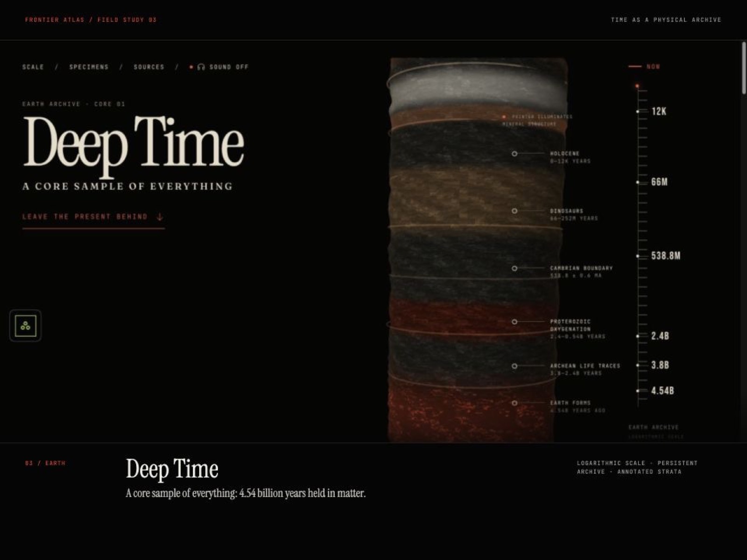This screenshot has height=560, width=747.
Task: Select the Earth Forms marker circle
Action: point(514,403)
